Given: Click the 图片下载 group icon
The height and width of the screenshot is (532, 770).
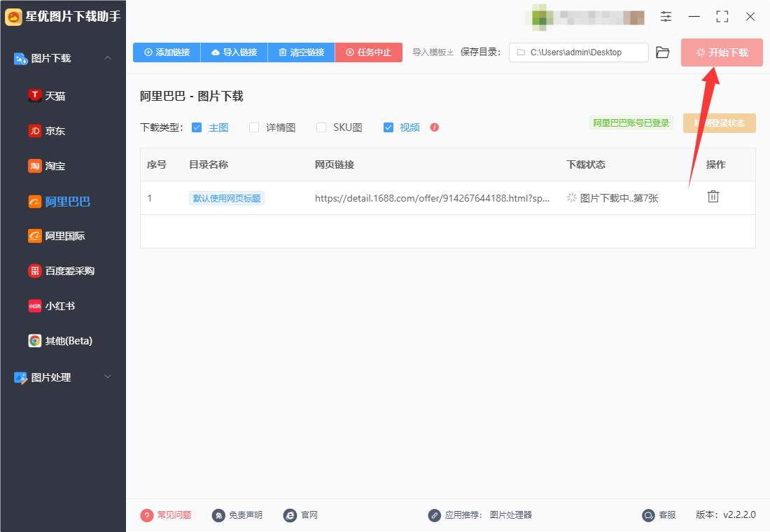Looking at the screenshot, I should pyautogui.click(x=20, y=59).
